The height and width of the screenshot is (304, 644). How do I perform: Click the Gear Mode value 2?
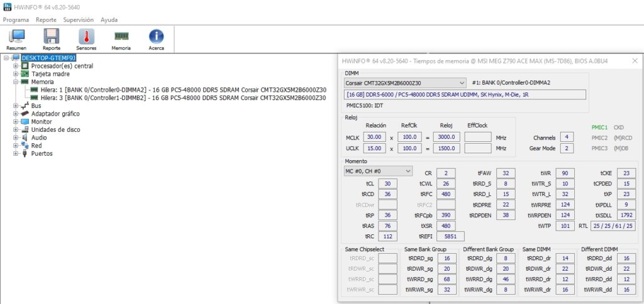point(567,148)
